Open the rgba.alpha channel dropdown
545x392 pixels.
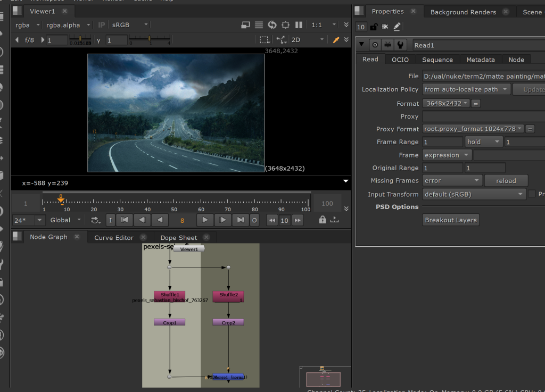point(68,25)
